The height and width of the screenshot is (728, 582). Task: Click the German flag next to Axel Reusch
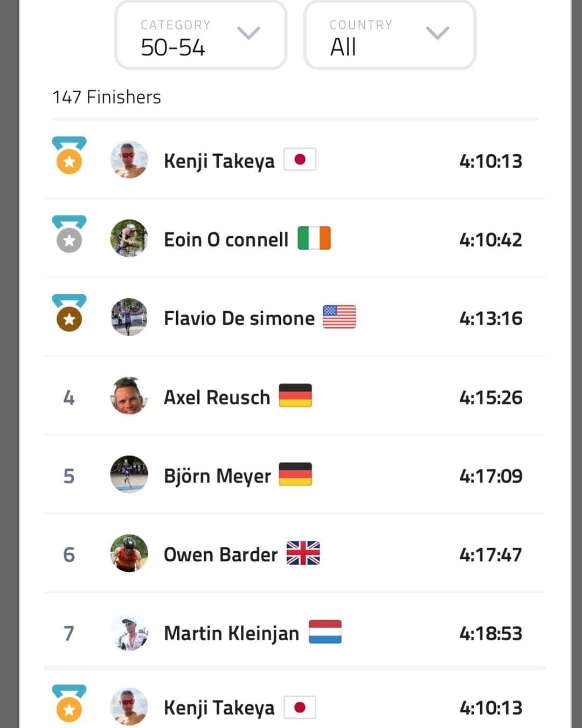(x=295, y=395)
